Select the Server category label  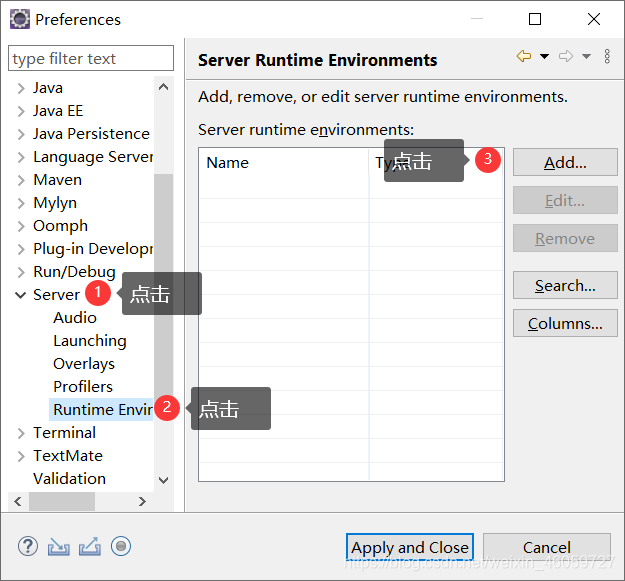coord(57,295)
